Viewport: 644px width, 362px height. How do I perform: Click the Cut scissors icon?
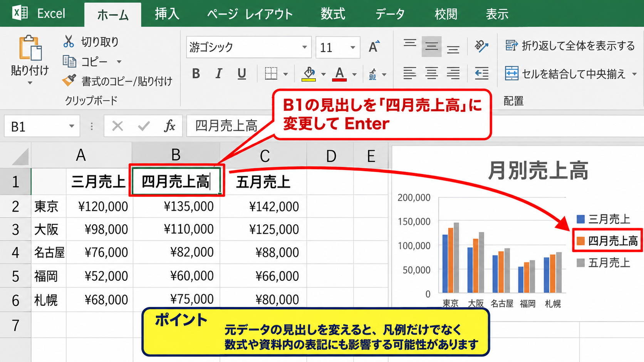tap(69, 41)
